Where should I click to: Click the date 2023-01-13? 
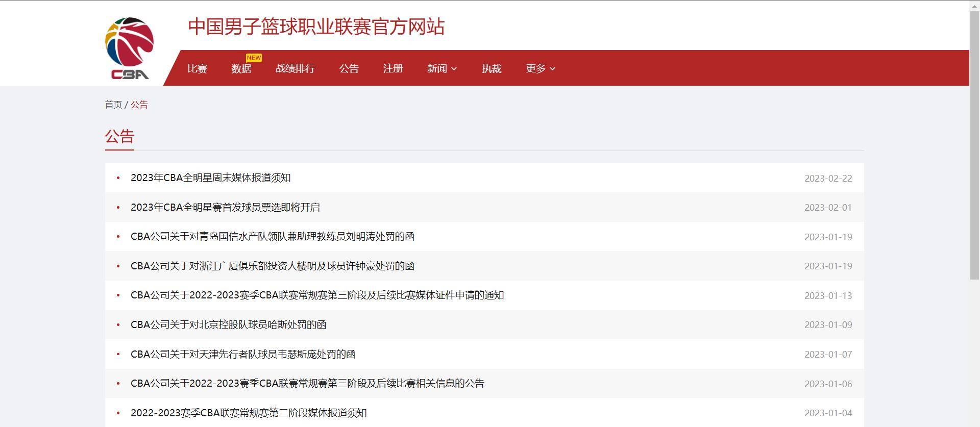tap(828, 295)
